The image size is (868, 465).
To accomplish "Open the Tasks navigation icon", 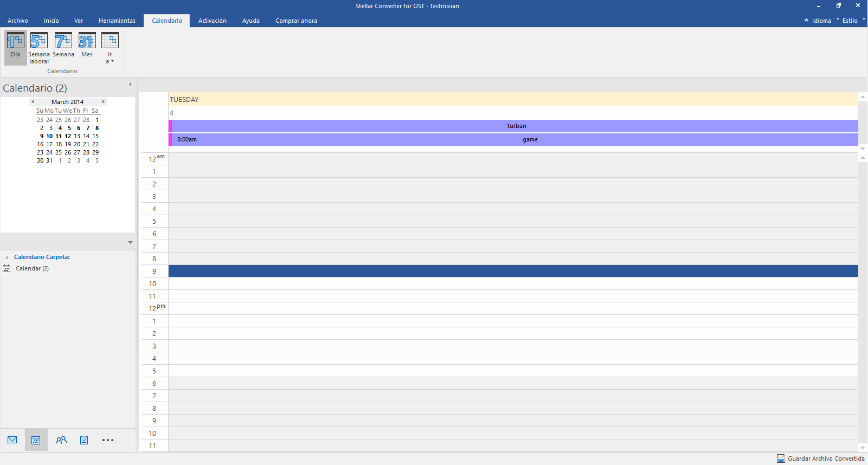I will pyautogui.click(x=84, y=440).
